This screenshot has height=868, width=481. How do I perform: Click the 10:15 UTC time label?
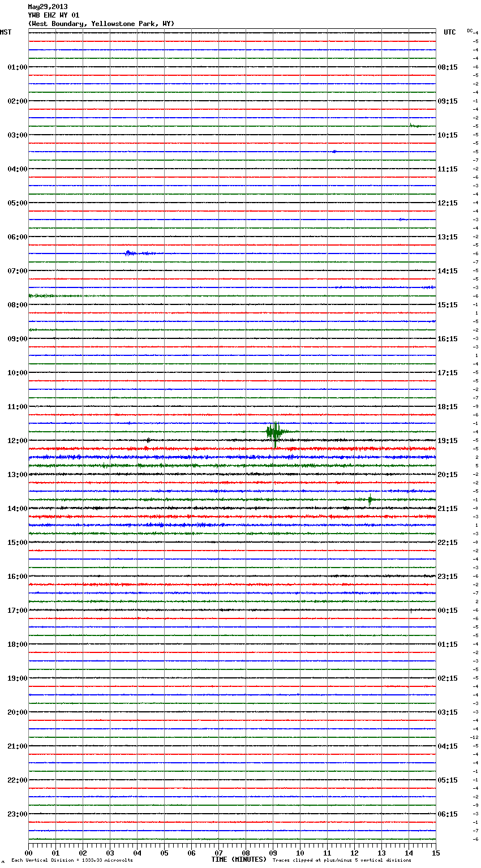point(448,135)
